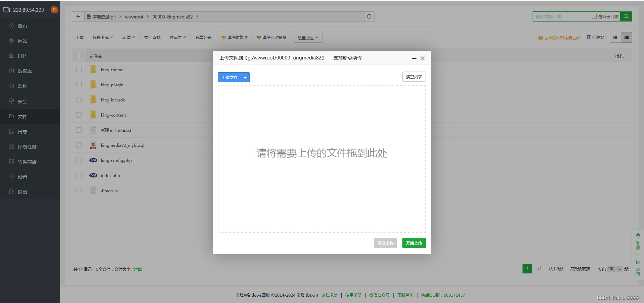
Task: Click the 上传 toolbar button
Action: click(x=80, y=38)
